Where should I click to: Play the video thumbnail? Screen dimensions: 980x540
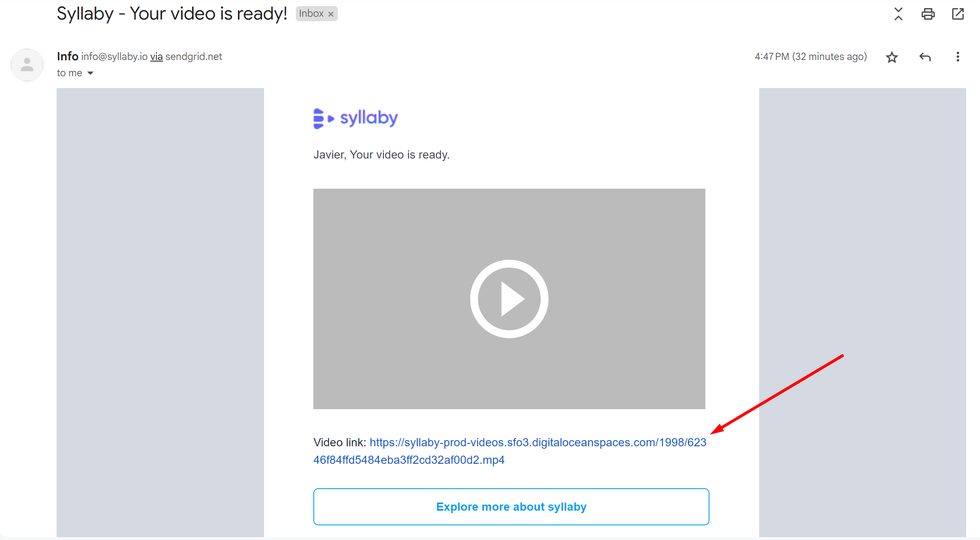coord(509,299)
